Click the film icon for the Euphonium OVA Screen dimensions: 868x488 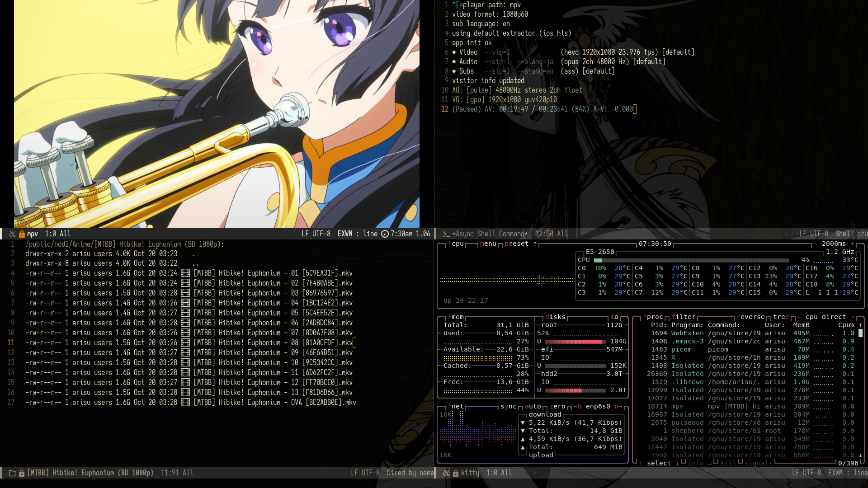pos(185,403)
